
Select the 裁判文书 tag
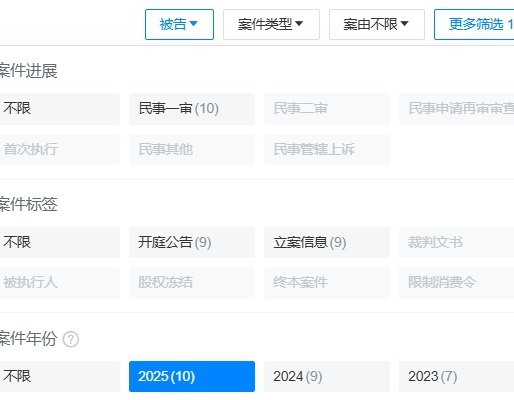(x=456, y=242)
